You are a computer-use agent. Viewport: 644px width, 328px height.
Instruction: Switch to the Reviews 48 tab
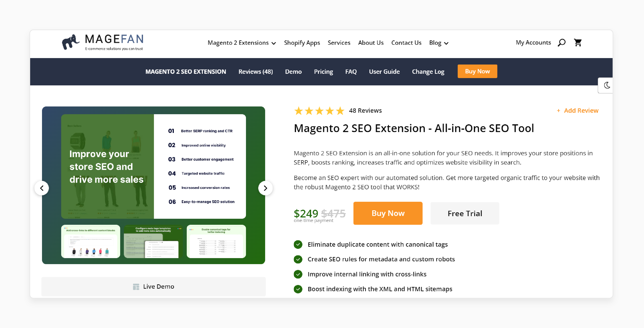point(256,72)
